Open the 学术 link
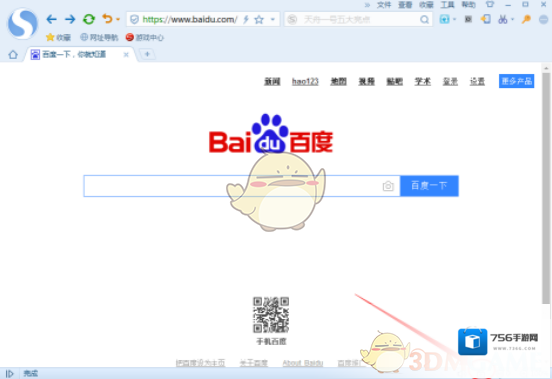Screen dimensions: 552x379 [x=423, y=82]
